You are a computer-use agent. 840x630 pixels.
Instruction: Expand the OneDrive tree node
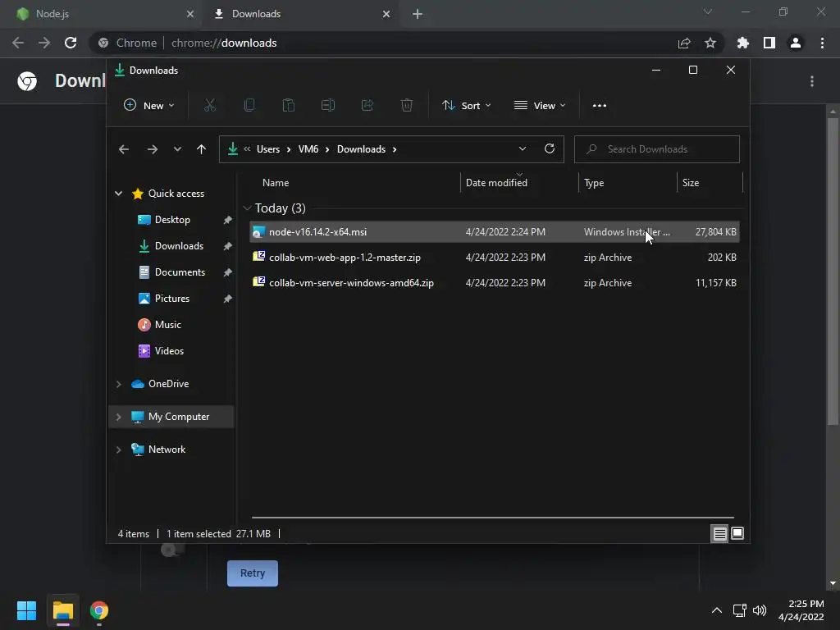coord(118,384)
